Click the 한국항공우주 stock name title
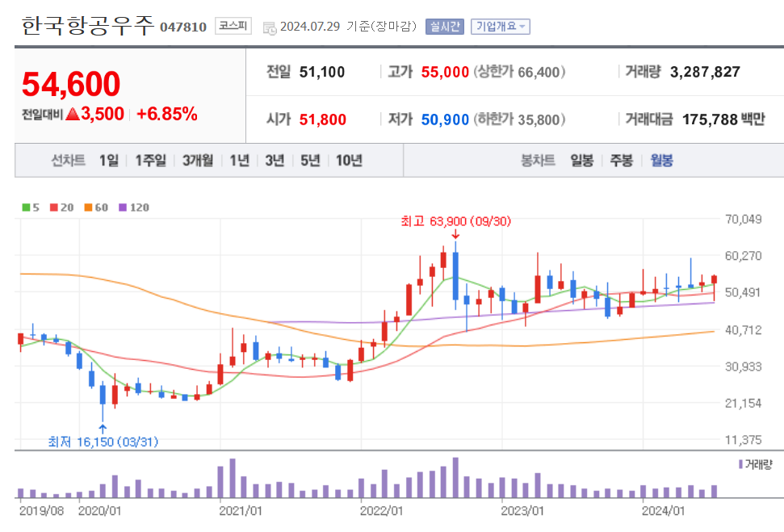The width and height of the screenshot is (784, 532). click(x=88, y=26)
